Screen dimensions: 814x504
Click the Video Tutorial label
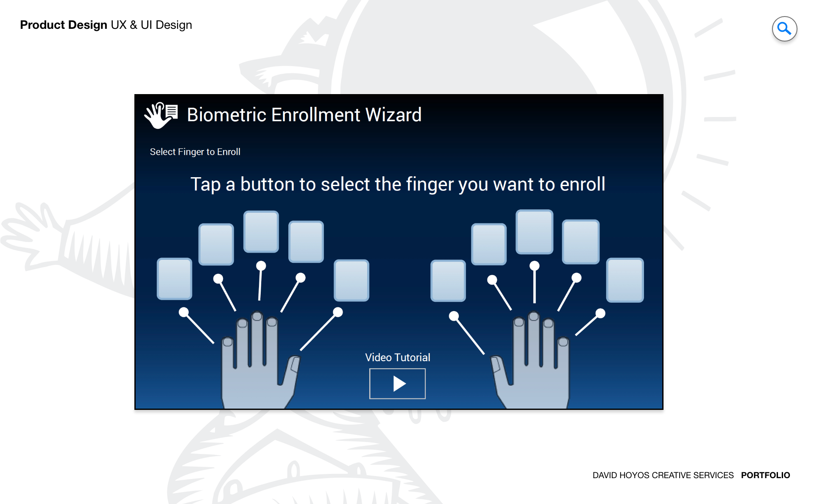point(398,357)
